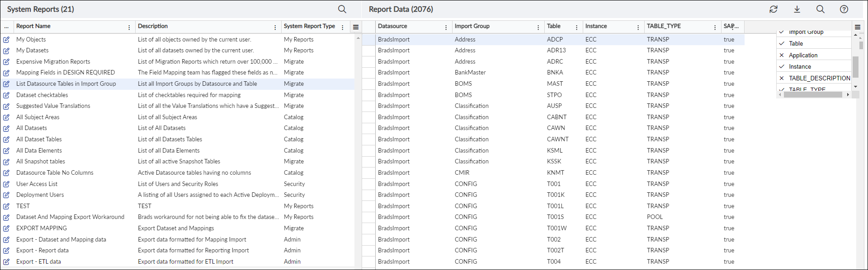Open Report Name column options menu

(129, 28)
